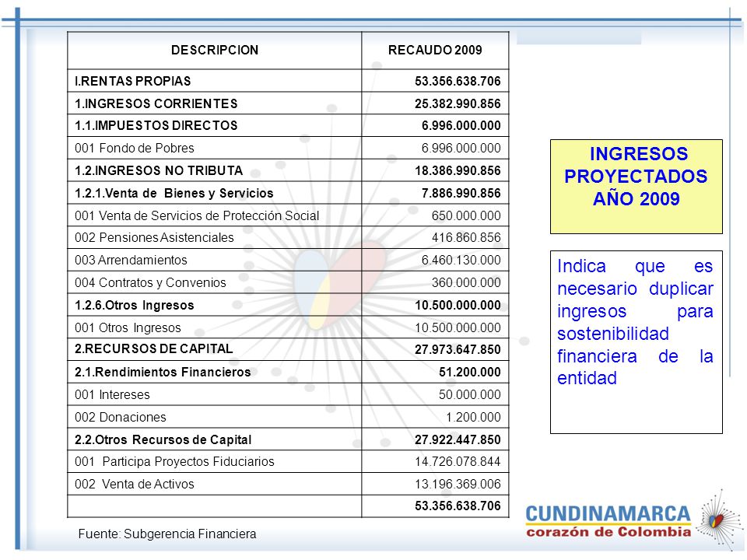Select 003 Arrendamientos row label
The height and width of the screenshot is (560, 747).
131,260
